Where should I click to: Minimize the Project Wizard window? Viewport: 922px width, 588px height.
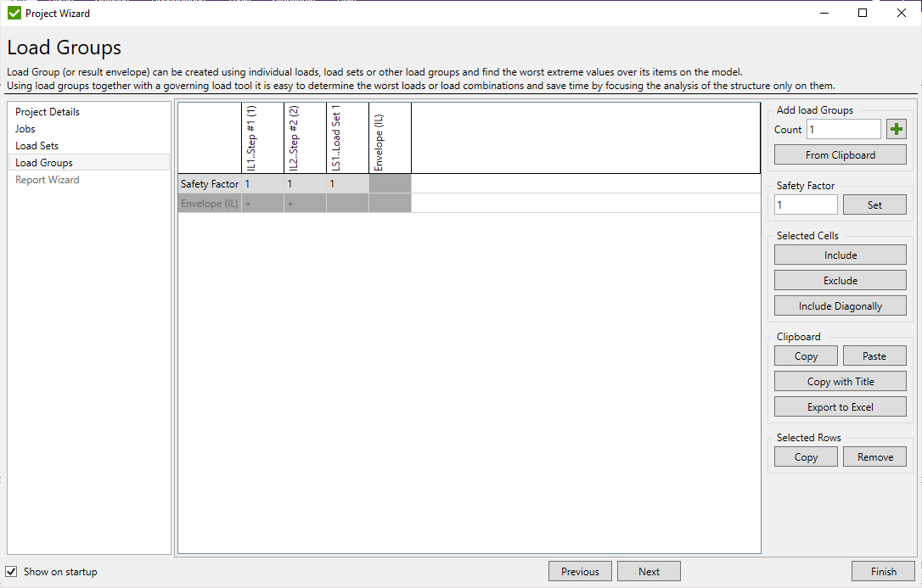[x=824, y=13]
